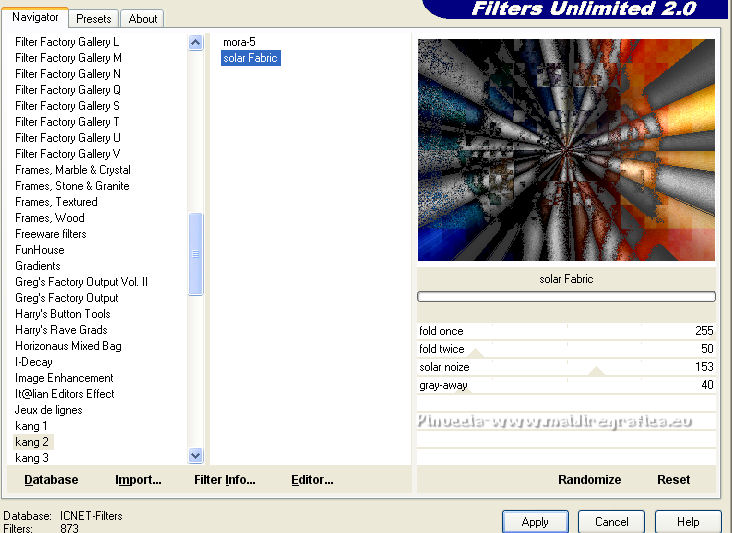Open Help

(688, 521)
